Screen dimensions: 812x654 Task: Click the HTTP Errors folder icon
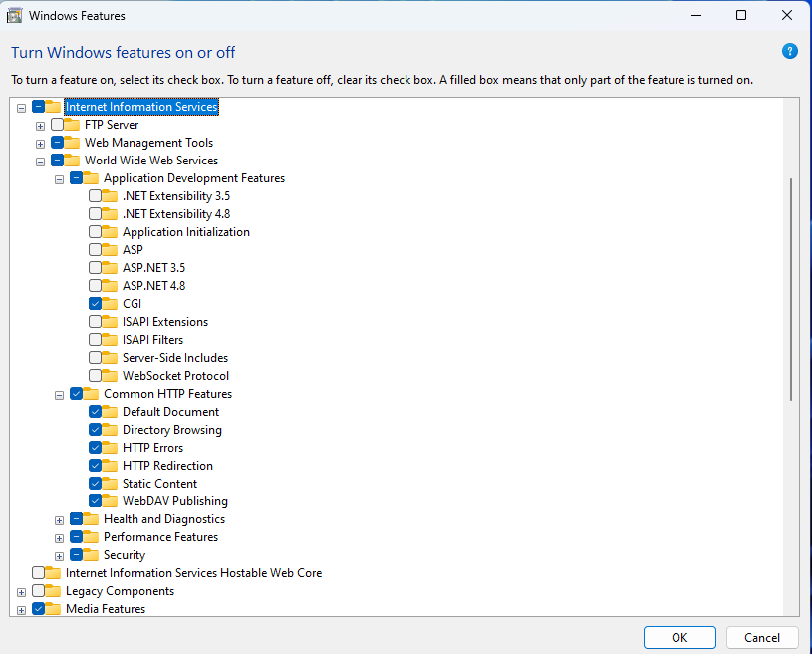pyautogui.click(x=110, y=448)
